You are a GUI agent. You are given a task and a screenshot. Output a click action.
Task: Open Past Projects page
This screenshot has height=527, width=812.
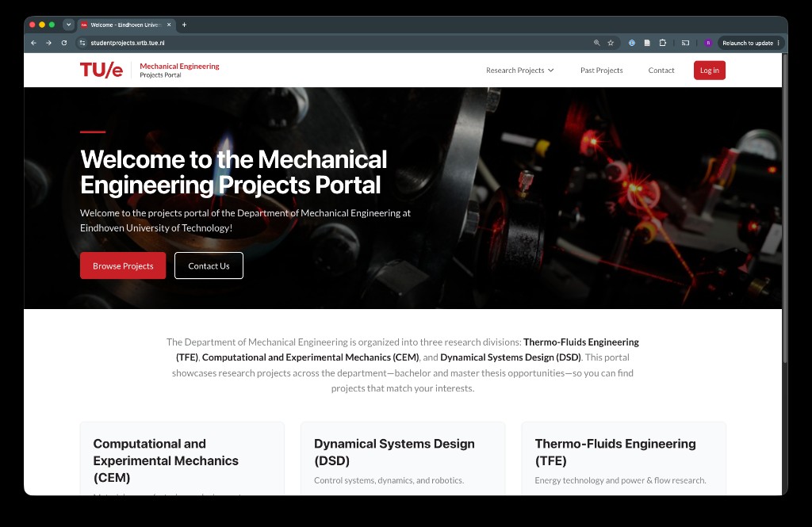coord(601,71)
